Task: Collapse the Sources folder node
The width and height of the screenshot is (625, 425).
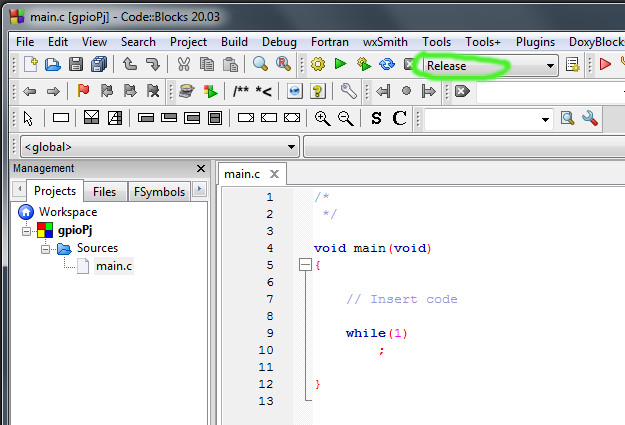Action: click(45, 249)
